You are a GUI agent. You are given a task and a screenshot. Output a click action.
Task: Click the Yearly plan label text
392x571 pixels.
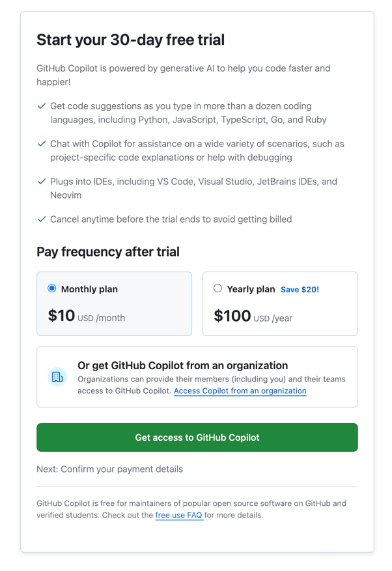(x=251, y=289)
